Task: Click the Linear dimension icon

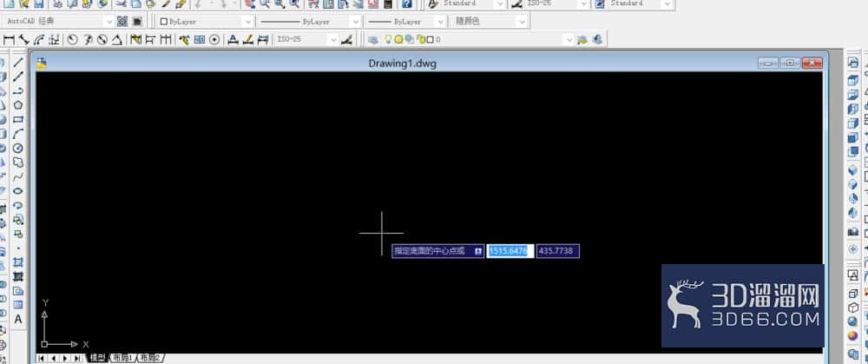Action: click(x=9, y=39)
